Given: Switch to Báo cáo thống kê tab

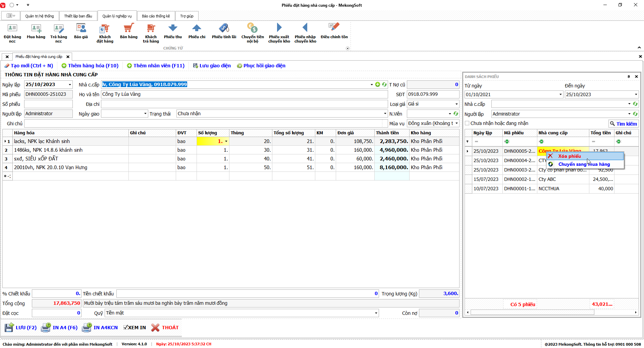Looking at the screenshot, I should 156,16.
